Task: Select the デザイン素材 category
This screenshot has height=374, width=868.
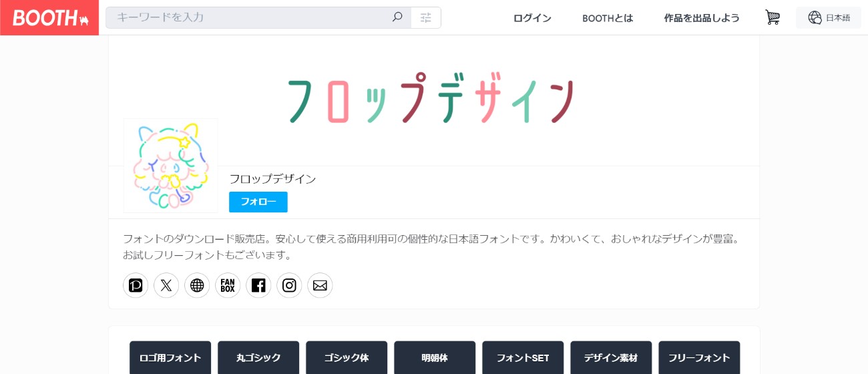Action: pyautogui.click(x=611, y=357)
